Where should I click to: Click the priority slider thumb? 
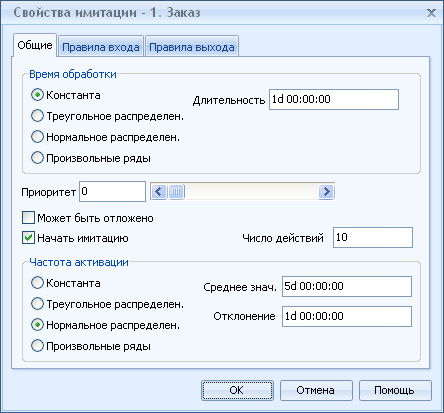[x=176, y=192]
